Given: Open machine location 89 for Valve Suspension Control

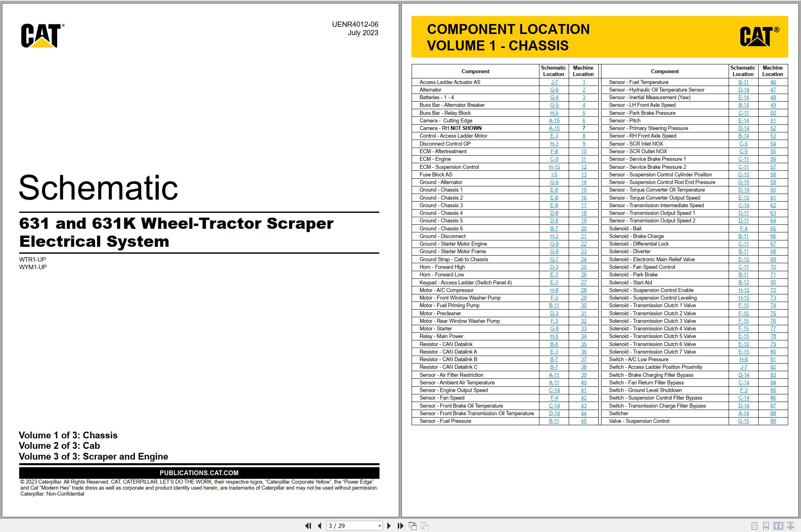Looking at the screenshot, I should coord(773,421).
